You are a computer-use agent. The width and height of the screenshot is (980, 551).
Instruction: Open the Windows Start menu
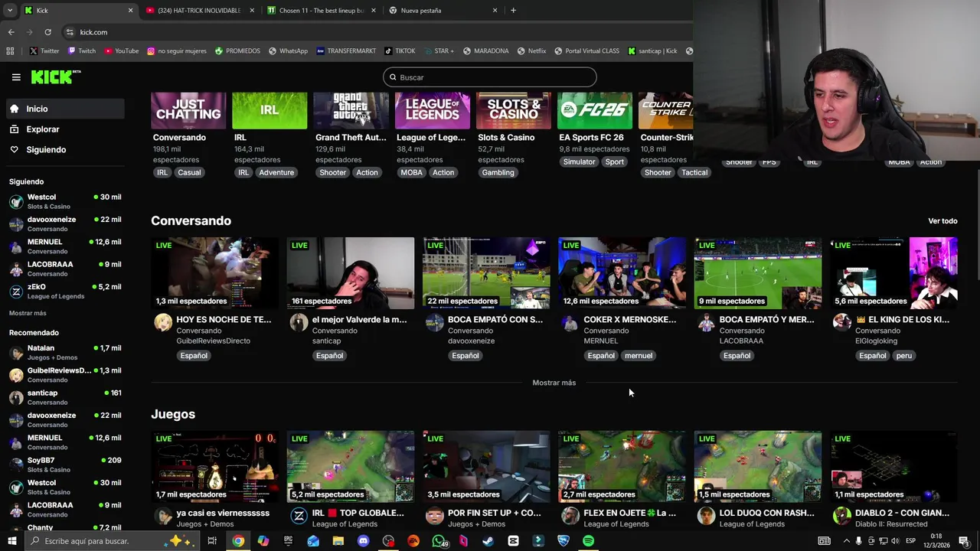11,541
